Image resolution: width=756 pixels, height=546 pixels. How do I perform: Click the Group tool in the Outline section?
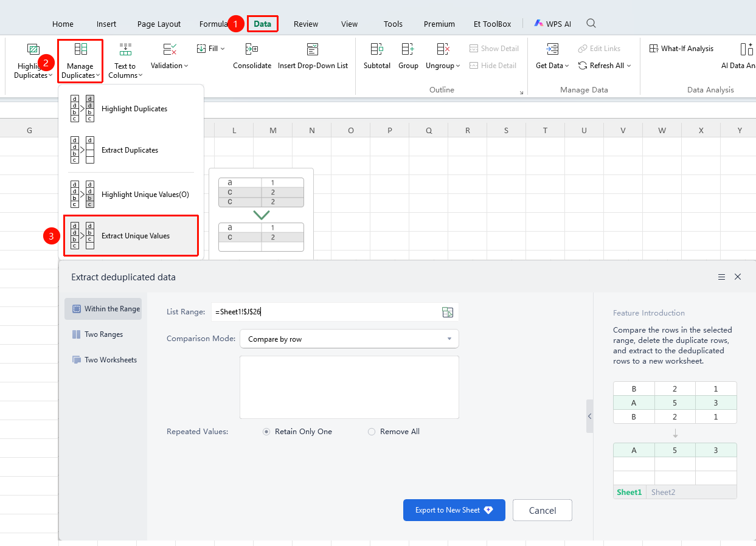pyautogui.click(x=408, y=56)
